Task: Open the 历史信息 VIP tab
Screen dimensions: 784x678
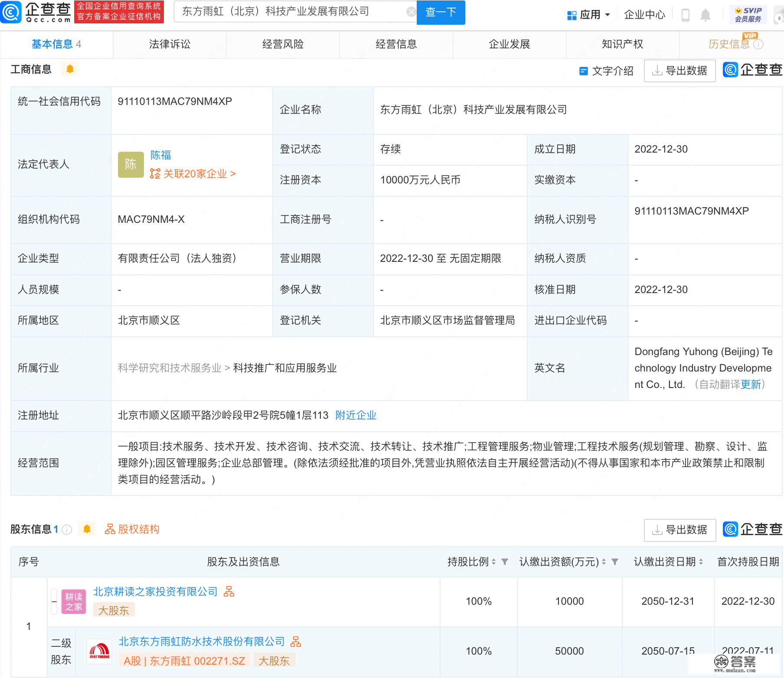Action: tap(729, 44)
